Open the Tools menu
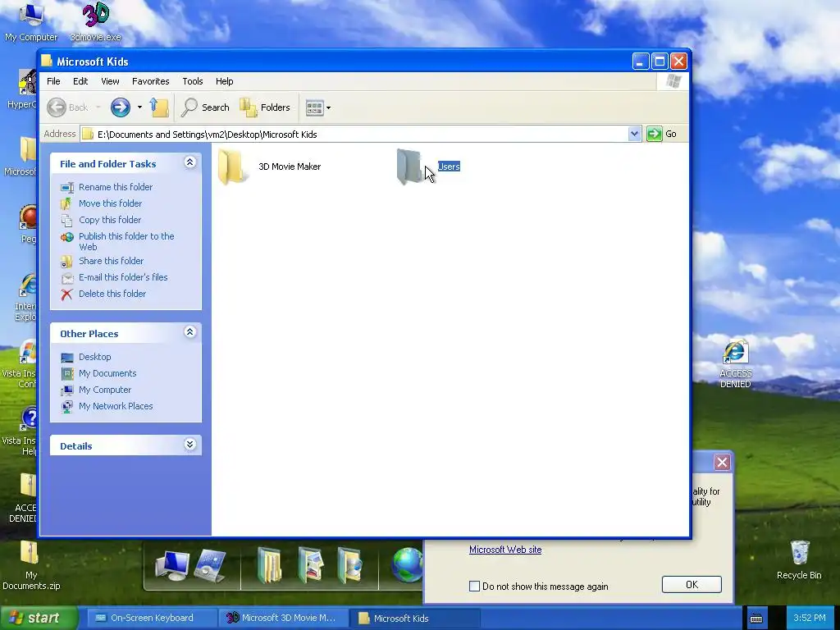Image resolution: width=840 pixels, height=630 pixels. click(192, 81)
